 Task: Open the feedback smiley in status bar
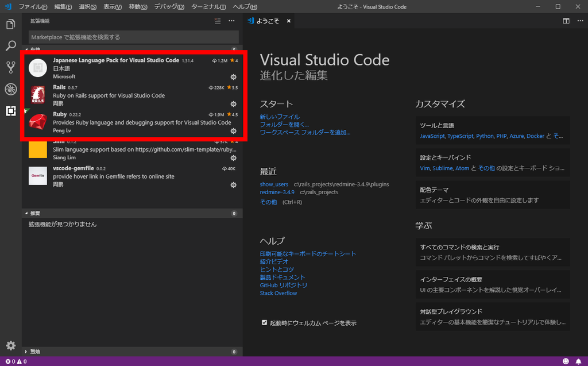click(566, 361)
